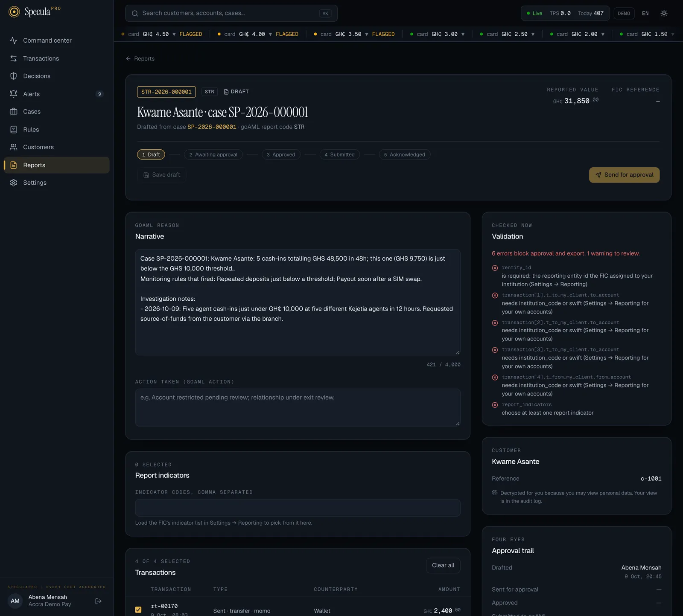
Task: Expand the GH₵ 3.00 ticker arrow
Action: pos(463,34)
